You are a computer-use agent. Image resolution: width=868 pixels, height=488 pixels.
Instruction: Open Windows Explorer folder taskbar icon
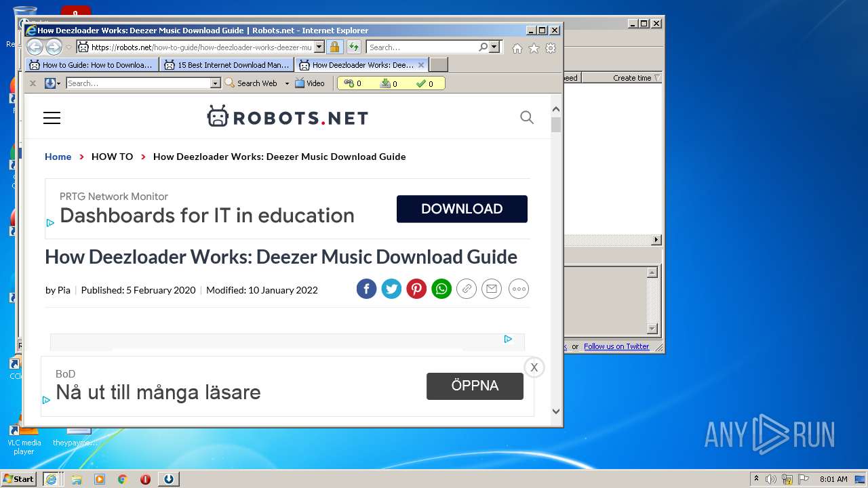tap(77, 479)
